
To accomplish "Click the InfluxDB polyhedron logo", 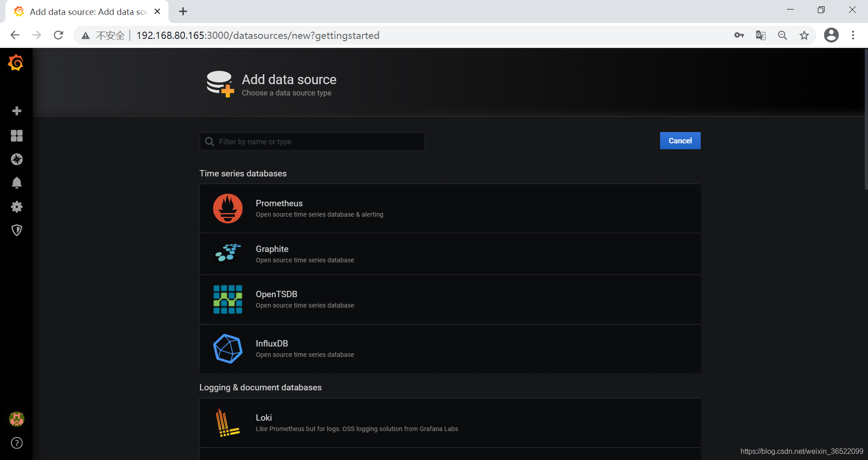I will (x=228, y=349).
